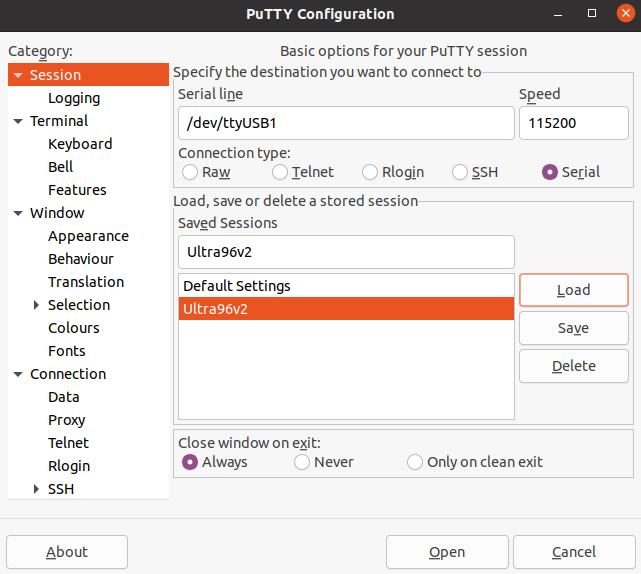Open Telnet settings in category tree
Screen dimensions: 641x574
click(x=68, y=443)
